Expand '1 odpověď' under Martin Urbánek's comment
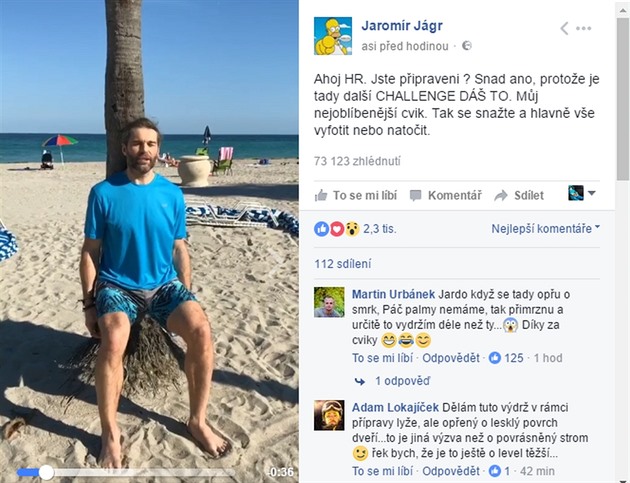Screen dimensions: 630x483 (402, 381)
